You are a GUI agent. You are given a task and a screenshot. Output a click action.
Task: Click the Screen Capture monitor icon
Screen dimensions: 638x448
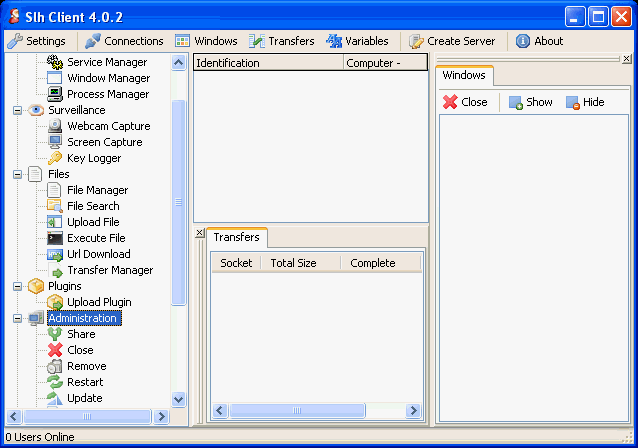point(56,142)
